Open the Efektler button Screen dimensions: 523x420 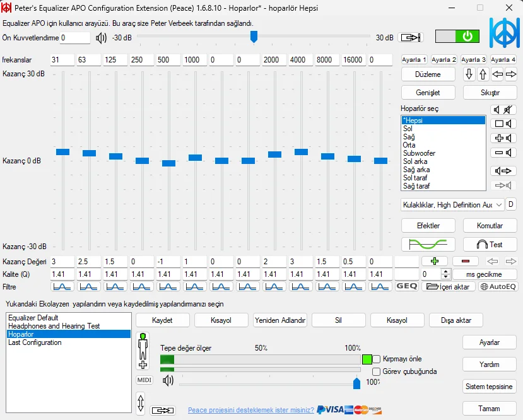(x=428, y=226)
